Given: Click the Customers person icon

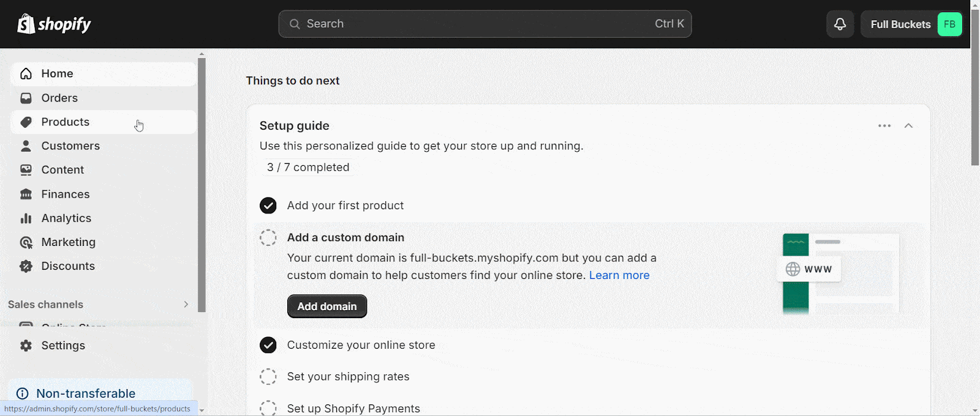Looking at the screenshot, I should pyautogui.click(x=26, y=146).
